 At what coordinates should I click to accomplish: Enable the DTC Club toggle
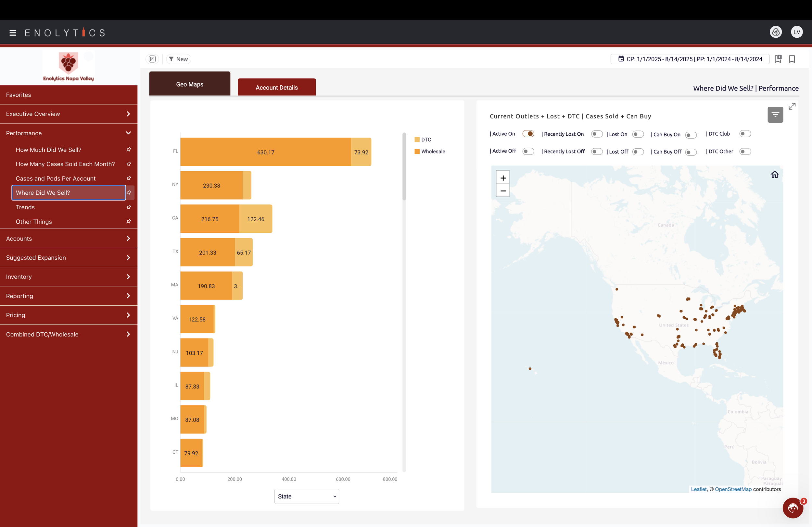(745, 134)
